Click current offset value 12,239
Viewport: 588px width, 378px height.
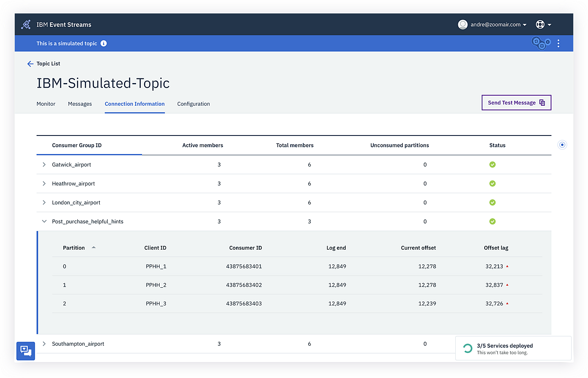coord(427,303)
